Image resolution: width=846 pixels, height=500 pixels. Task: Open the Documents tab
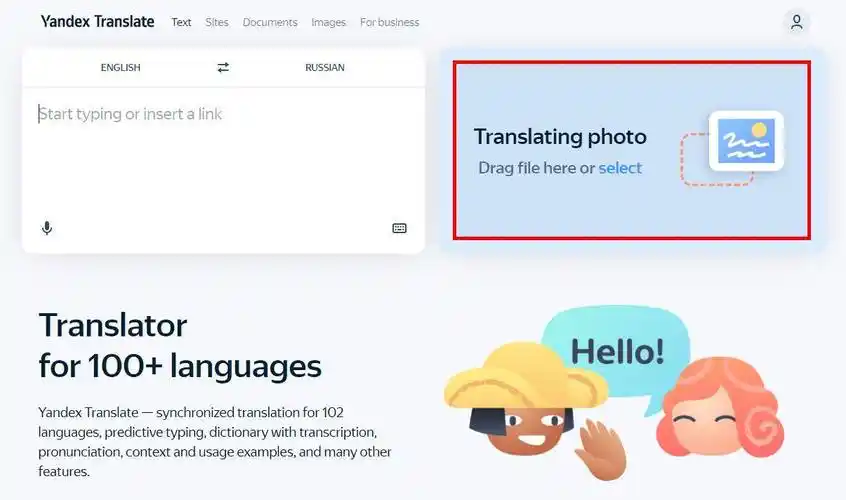[x=270, y=22]
